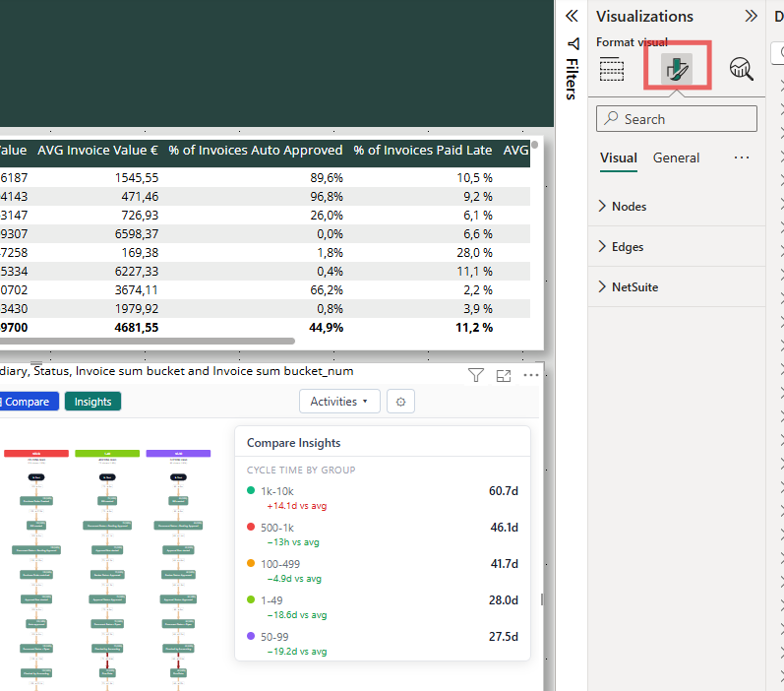Open more format options ellipsis

tap(742, 157)
